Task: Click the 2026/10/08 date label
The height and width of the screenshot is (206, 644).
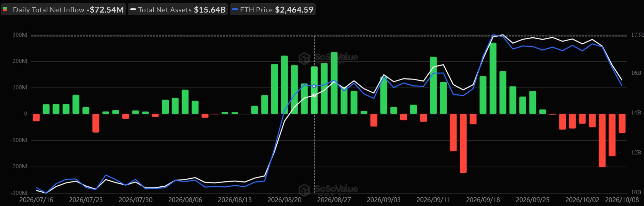Action: [622, 200]
